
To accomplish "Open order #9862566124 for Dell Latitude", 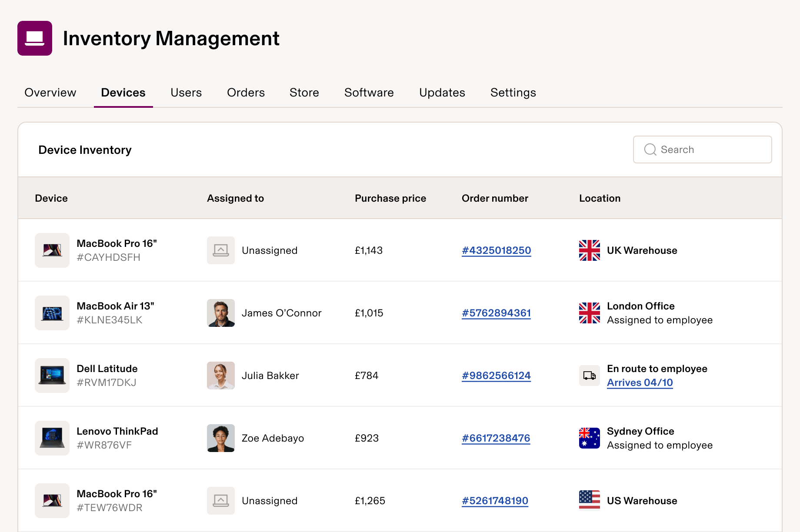I will 496,376.
